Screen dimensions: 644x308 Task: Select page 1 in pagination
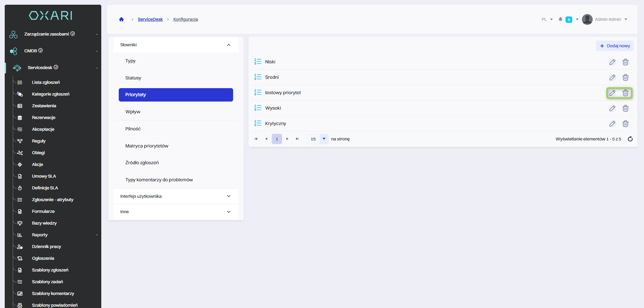pyautogui.click(x=277, y=139)
